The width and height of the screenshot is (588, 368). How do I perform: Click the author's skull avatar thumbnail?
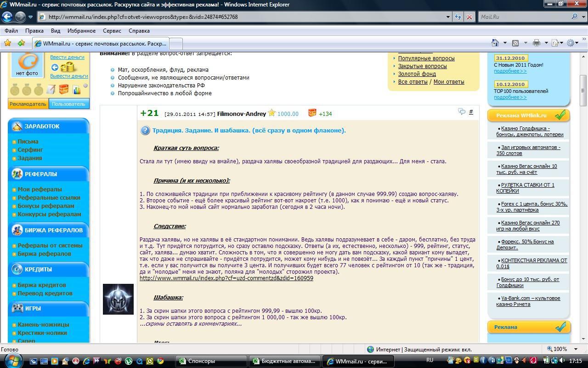[118, 299]
